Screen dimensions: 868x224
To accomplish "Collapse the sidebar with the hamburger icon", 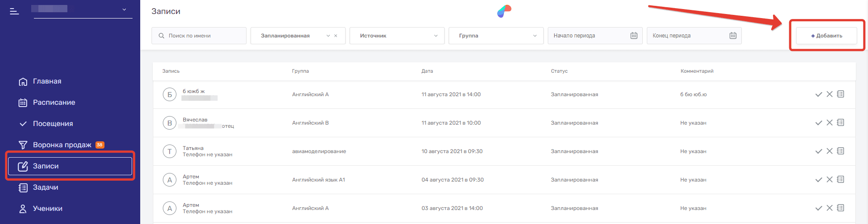I will 14,11.
